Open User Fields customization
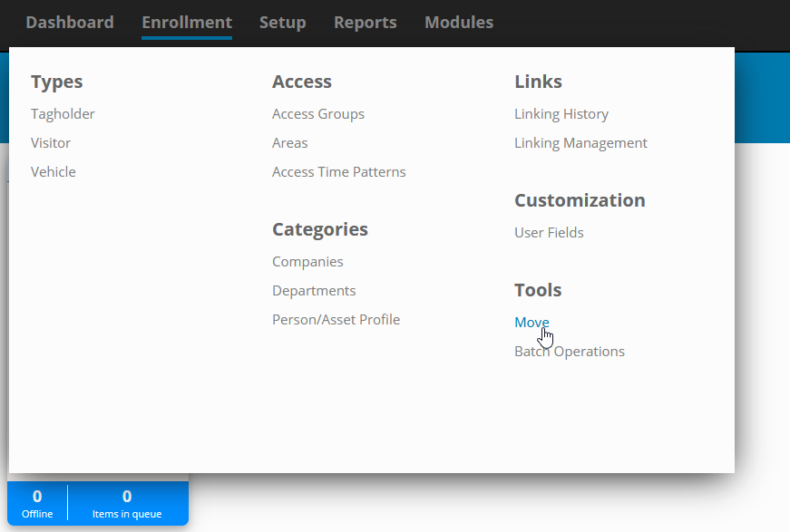This screenshot has height=532, width=790. pyautogui.click(x=549, y=233)
